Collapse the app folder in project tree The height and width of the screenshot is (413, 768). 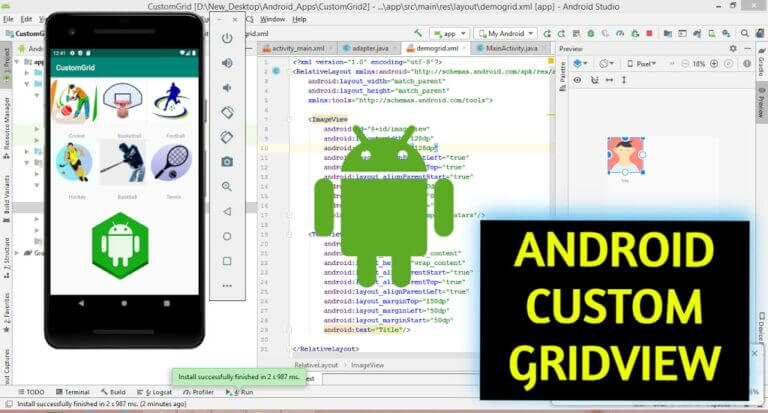coord(18,62)
